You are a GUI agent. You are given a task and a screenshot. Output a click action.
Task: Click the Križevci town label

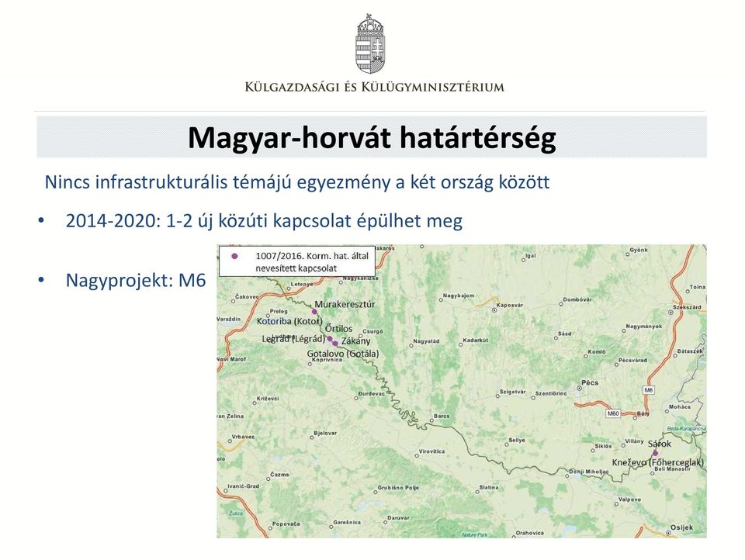268,399
